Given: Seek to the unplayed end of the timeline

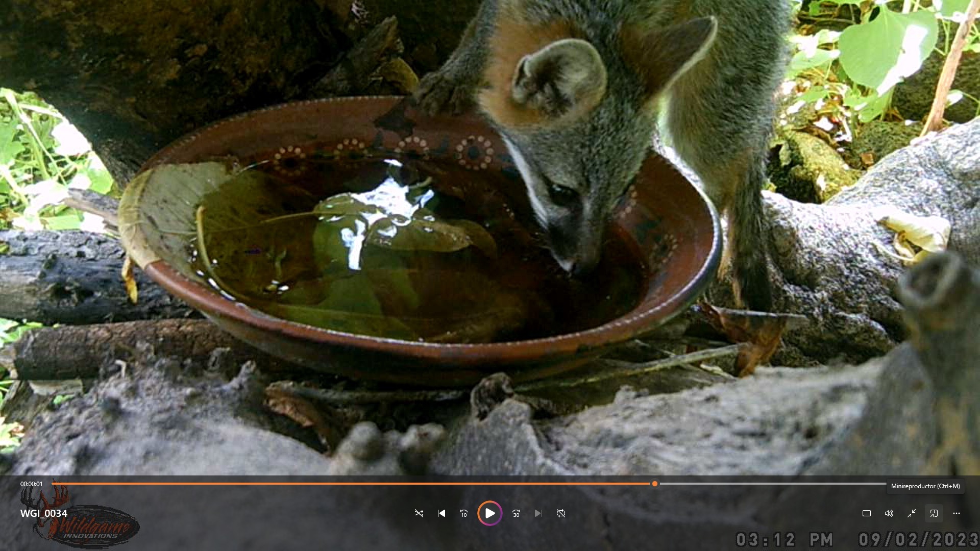Looking at the screenshot, I should (772, 484).
